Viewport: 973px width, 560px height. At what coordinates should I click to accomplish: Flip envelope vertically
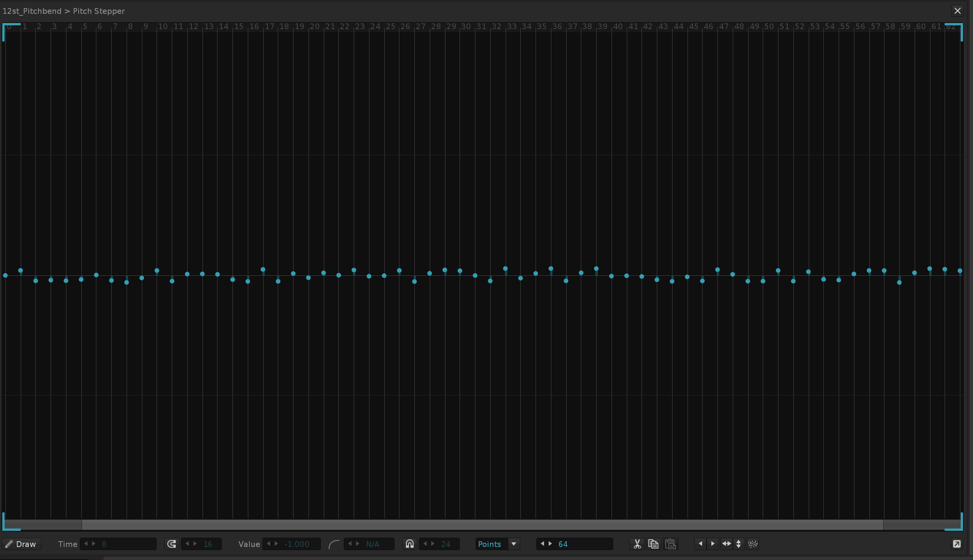tap(738, 544)
